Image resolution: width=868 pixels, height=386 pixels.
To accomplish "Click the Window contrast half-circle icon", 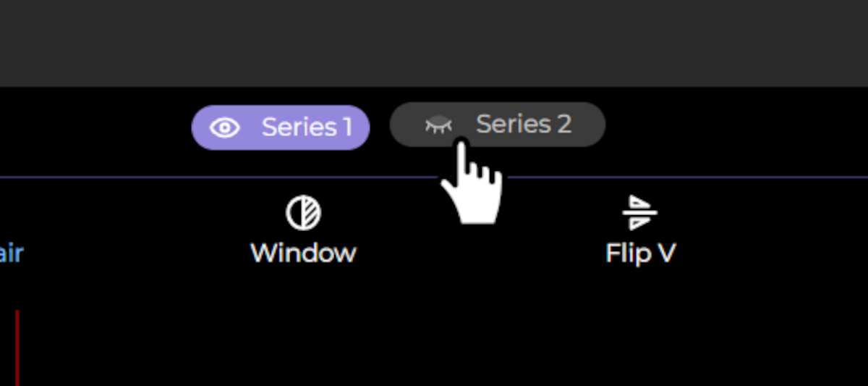I will [303, 213].
